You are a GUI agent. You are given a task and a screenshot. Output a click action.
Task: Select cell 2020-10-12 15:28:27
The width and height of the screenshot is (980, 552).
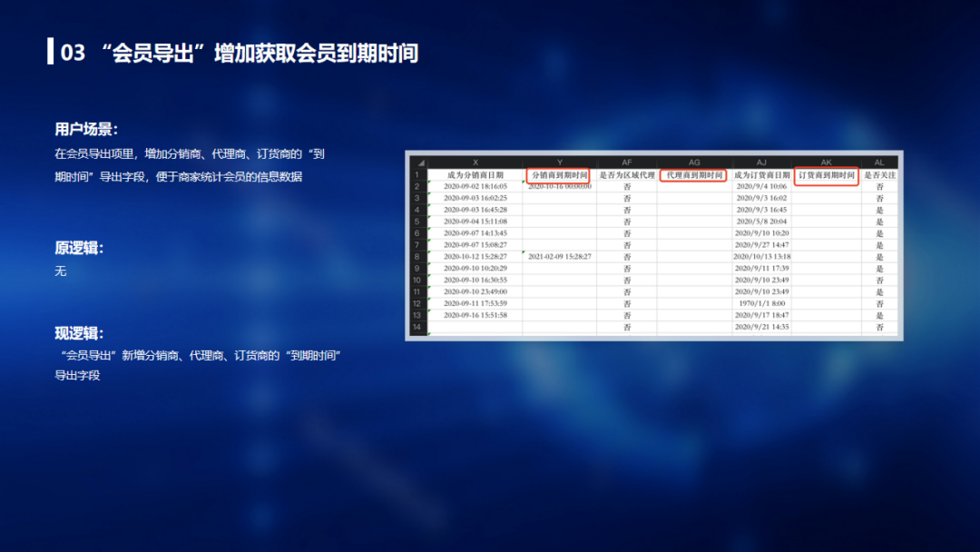475,257
